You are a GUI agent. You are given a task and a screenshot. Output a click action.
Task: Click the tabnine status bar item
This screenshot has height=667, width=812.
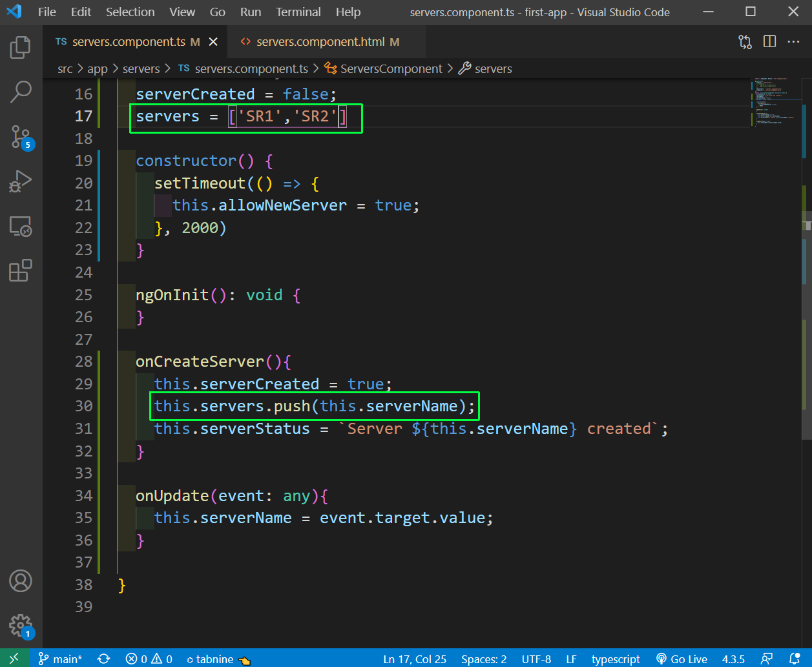(218, 659)
